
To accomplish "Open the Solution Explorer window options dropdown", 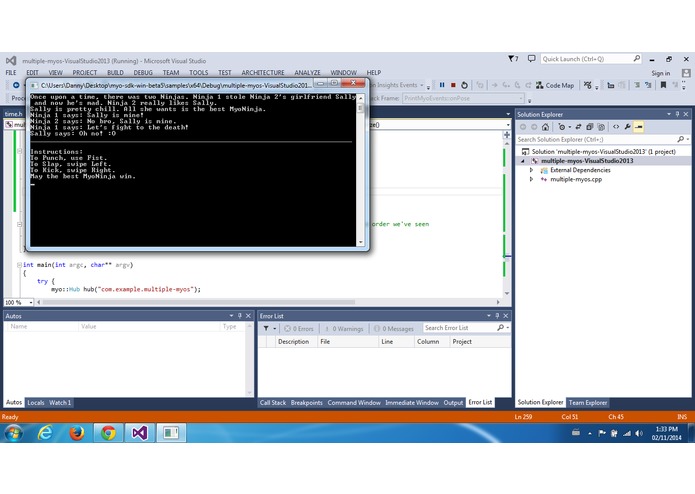I will click(x=669, y=114).
